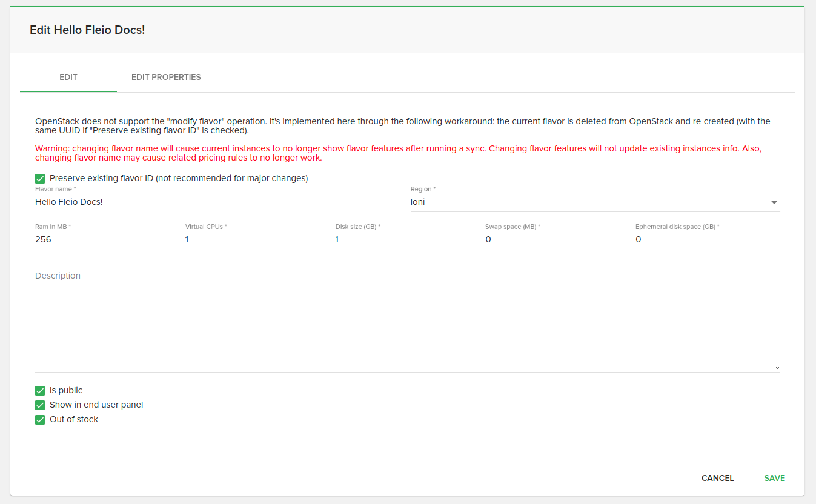Click into the Disk size (GB) field

pos(407,240)
